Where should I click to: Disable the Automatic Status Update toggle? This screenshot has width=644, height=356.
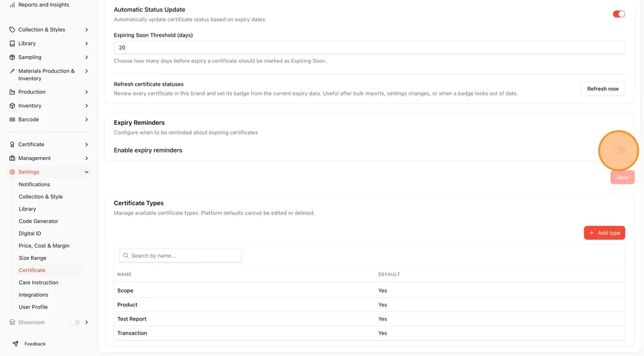619,14
